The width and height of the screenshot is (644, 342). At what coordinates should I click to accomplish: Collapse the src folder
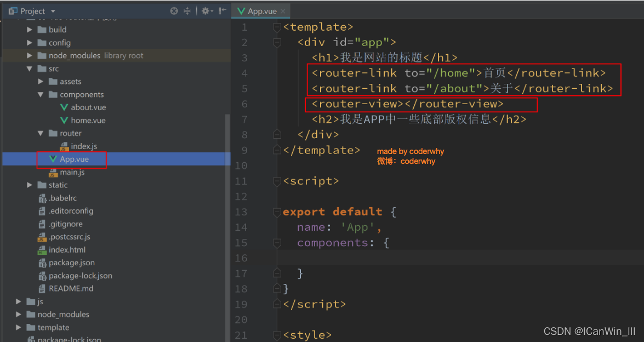30,69
